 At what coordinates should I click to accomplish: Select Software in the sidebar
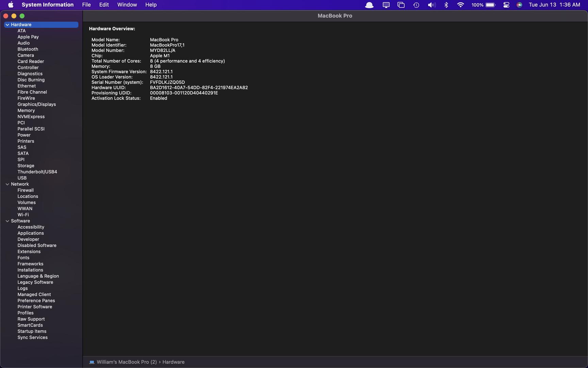(x=20, y=221)
